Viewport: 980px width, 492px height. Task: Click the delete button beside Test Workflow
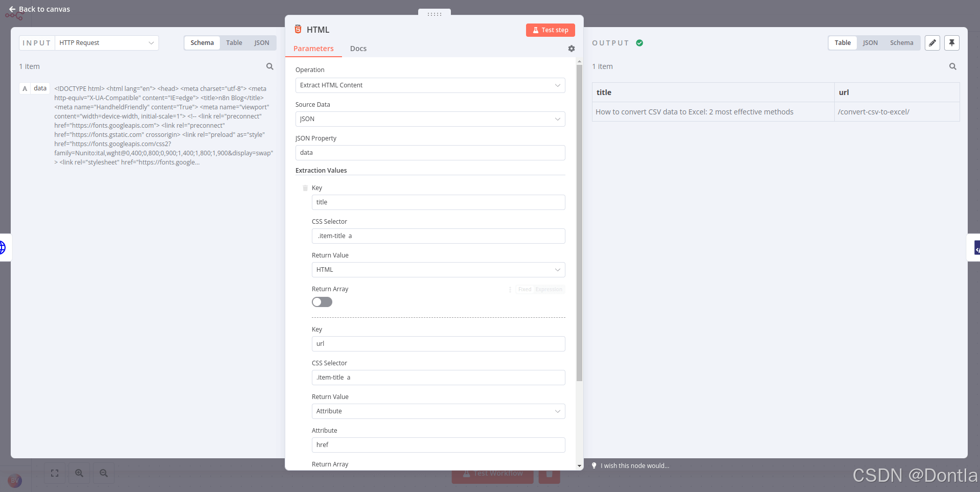point(549,474)
